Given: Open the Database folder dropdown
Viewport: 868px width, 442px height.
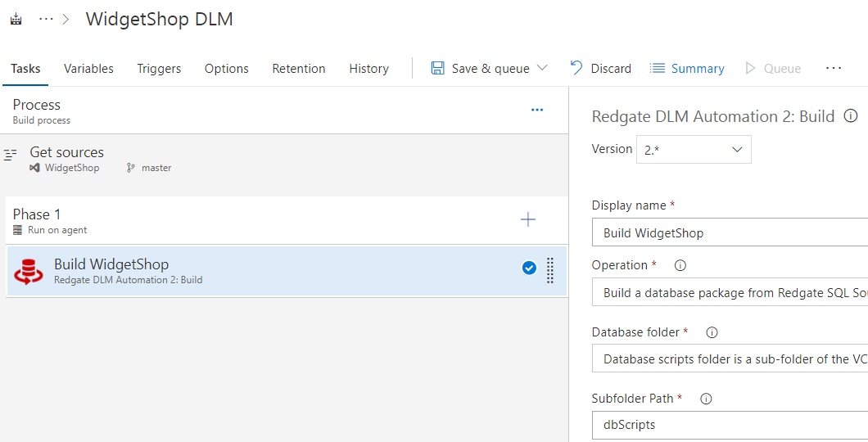Looking at the screenshot, I should [730, 359].
